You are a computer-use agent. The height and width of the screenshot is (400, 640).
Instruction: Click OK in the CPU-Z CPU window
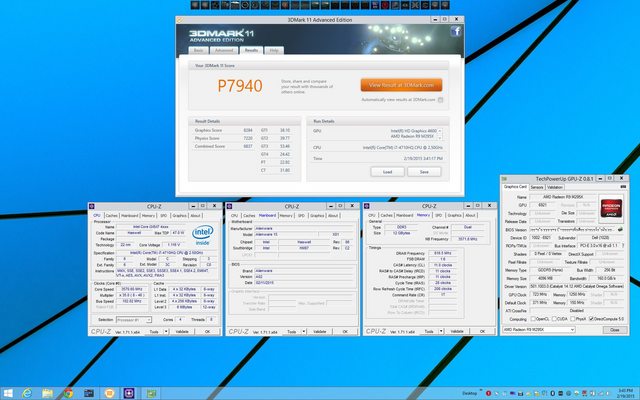(207, 331)
